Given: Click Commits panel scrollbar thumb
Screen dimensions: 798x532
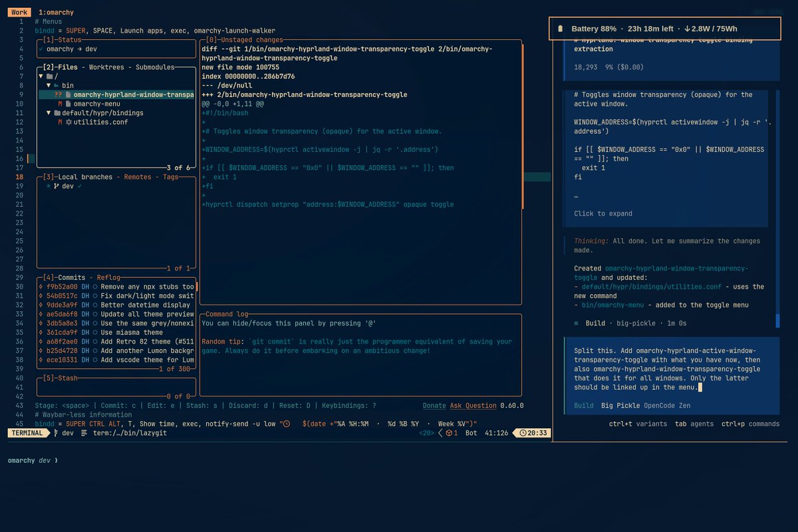Looking at the screenshot, I should 198,287.
